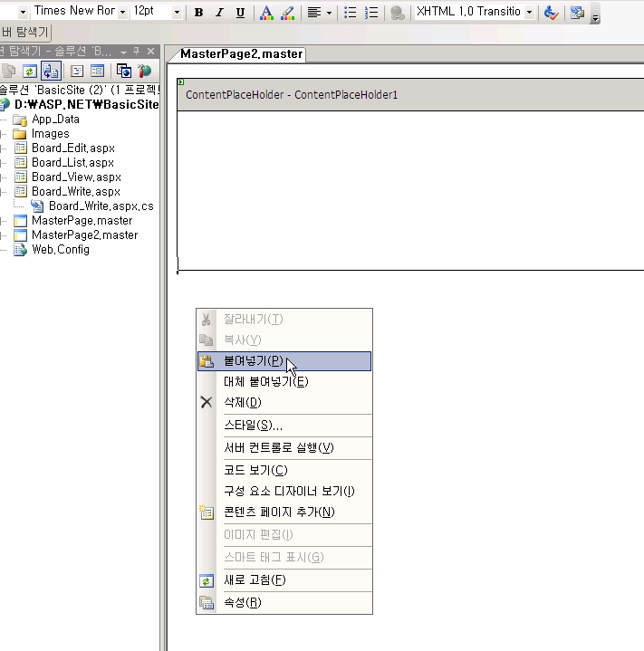Toggle Bold formatting
The image size is (644, 651).
click(198, 13)
